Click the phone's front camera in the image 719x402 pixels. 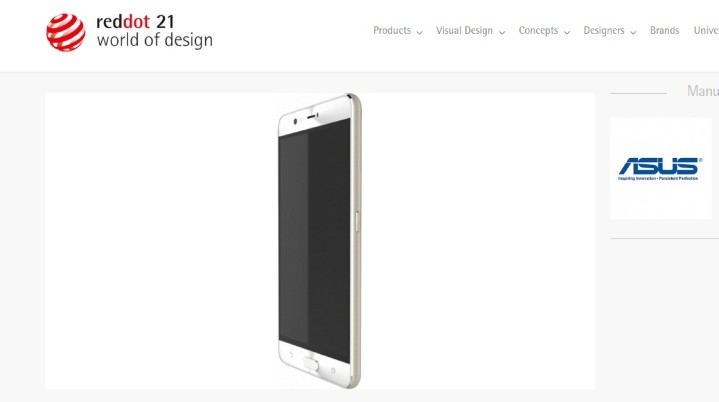point(295,121)
